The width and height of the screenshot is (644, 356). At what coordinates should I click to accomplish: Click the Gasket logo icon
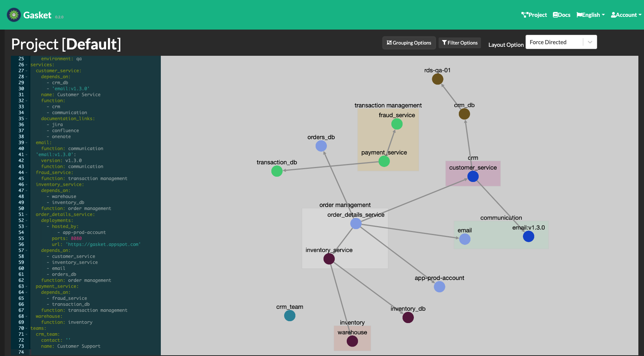click(14, 15)
